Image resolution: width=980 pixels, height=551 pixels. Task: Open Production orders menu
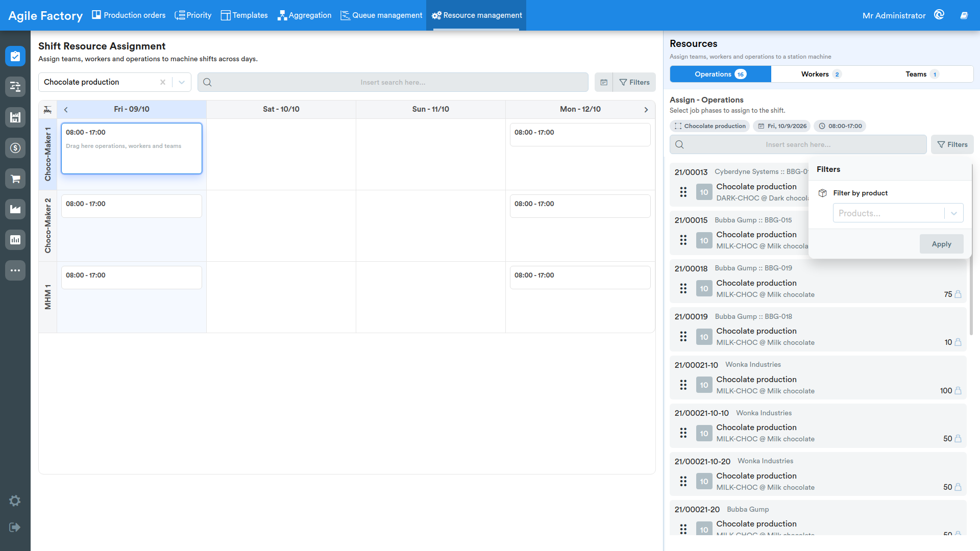129,15
